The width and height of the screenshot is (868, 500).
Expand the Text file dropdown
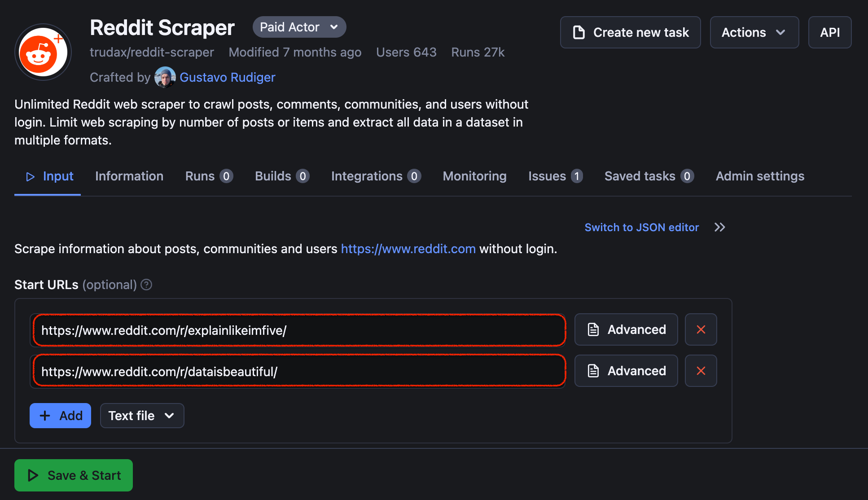(x=142, y=415)
